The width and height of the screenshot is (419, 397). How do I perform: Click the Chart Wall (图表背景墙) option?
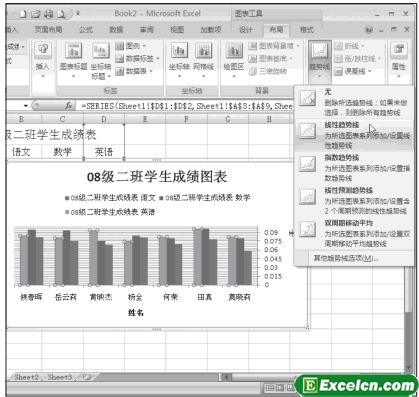coord(274,46)
